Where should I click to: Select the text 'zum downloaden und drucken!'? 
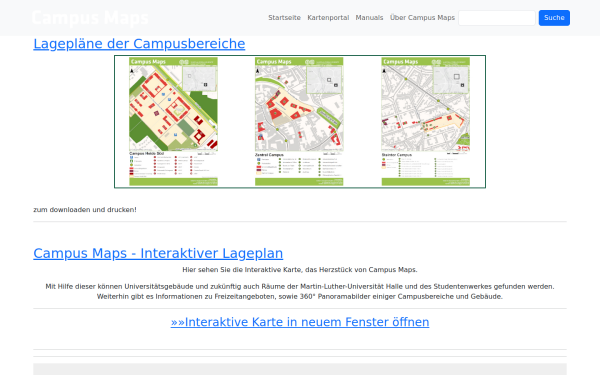(x=85, y=210)
